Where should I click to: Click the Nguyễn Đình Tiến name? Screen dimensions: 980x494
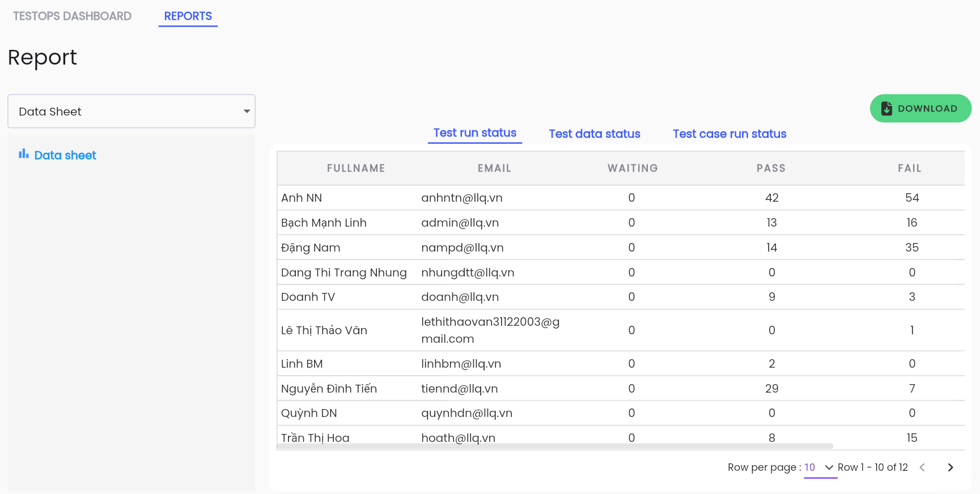[x=329, y=389]
